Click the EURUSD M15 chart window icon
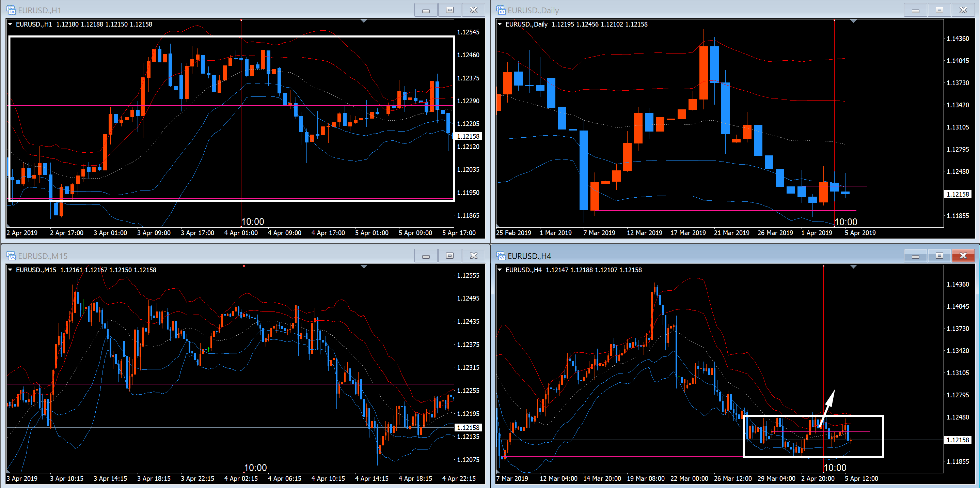Viewport: 980px width, 488px height. point(11,256)
